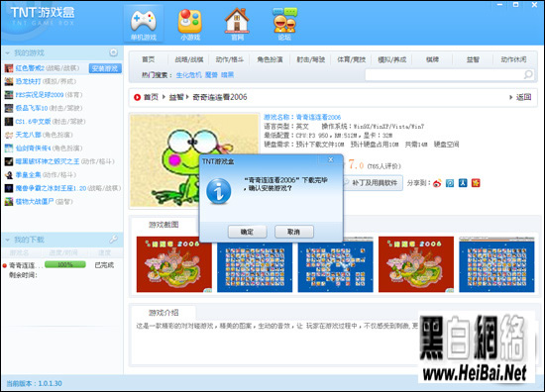Click the game search input field
This screenshot has height=392, width=545.
(x=445, y=74)
